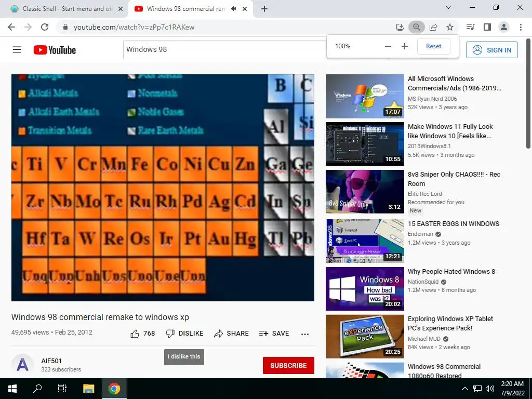Subscribe to the AIF501 channel
Screen dimensions: 532x399
288,365
